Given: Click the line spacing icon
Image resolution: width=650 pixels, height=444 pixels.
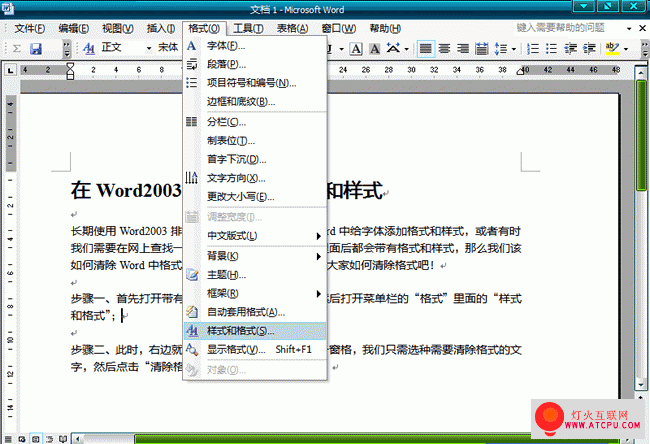Looking at the screenshot, I should coord(501,49).
